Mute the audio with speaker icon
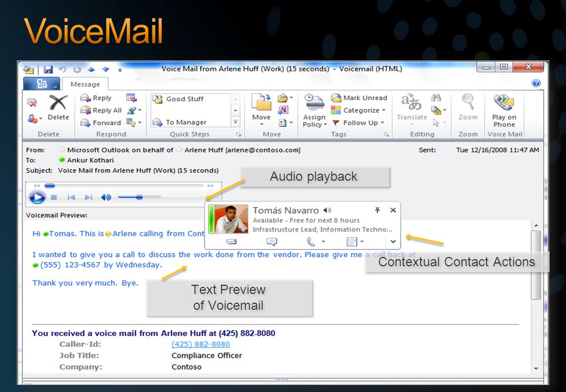The image size is (566, 392). click(106, 197)
